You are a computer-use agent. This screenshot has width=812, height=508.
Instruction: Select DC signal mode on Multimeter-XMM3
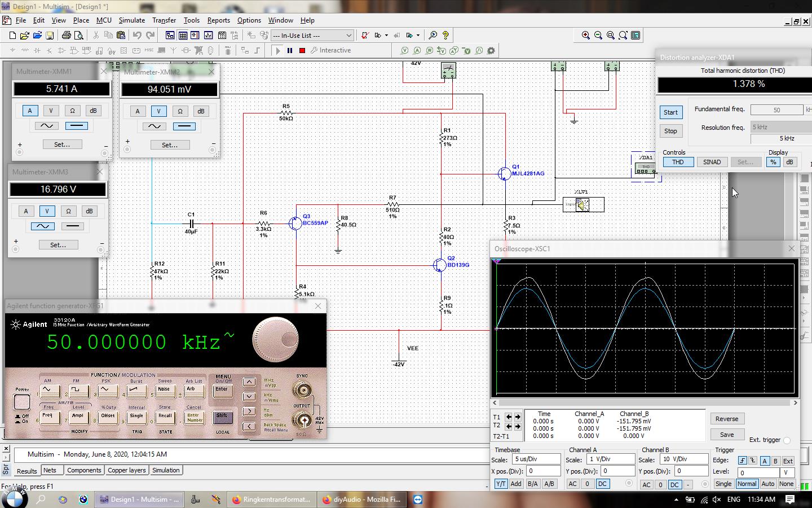coord(72,226)
